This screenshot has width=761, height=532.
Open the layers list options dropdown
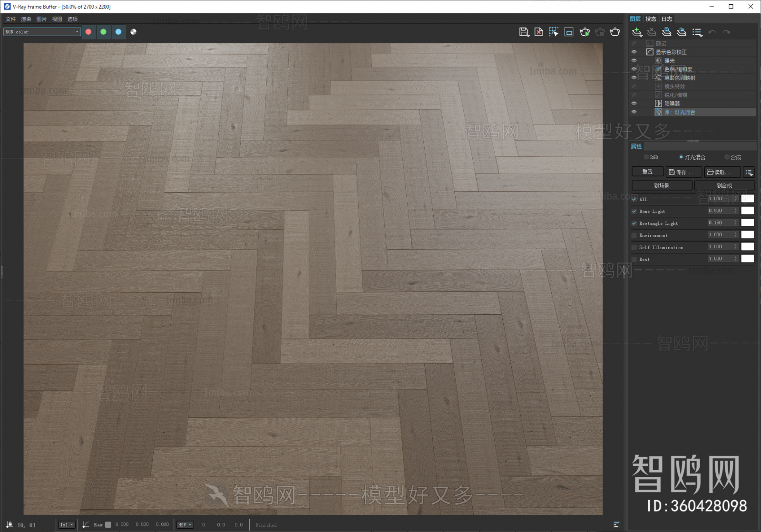pos(697,32)
